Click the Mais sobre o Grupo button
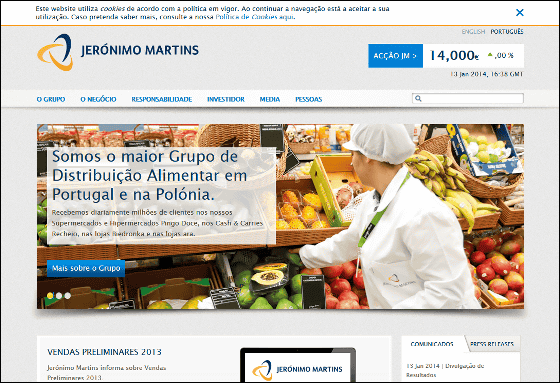Viewport: 560px width, 383px height. [x=86, y=268]
